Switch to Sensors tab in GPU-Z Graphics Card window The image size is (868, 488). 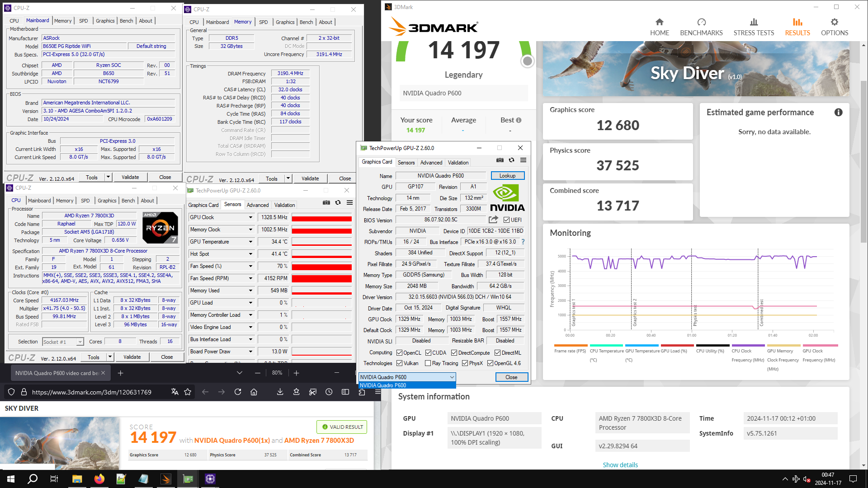pos(406,163)
